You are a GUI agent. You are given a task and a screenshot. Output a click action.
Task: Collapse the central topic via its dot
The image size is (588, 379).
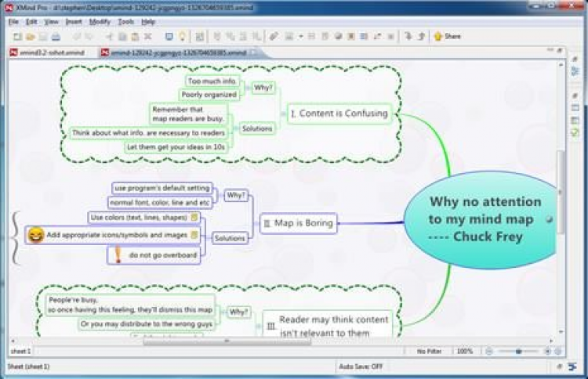pyautogui.click(x=550, y=219)
